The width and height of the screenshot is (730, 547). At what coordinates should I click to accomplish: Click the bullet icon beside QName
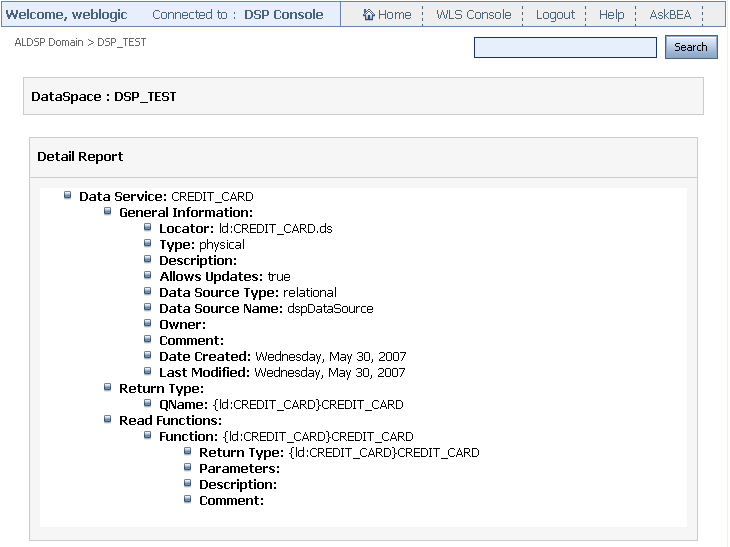pyautogui.click(x=148, y=403)
